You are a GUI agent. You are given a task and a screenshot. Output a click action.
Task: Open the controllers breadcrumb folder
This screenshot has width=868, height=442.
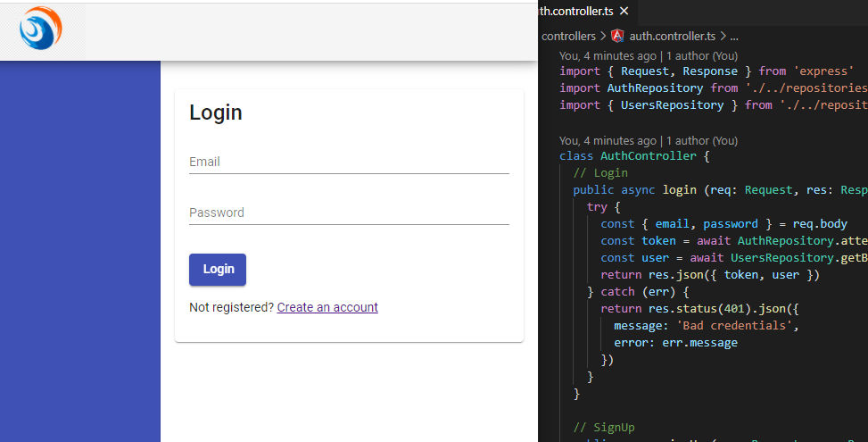[x=568, y=37]
